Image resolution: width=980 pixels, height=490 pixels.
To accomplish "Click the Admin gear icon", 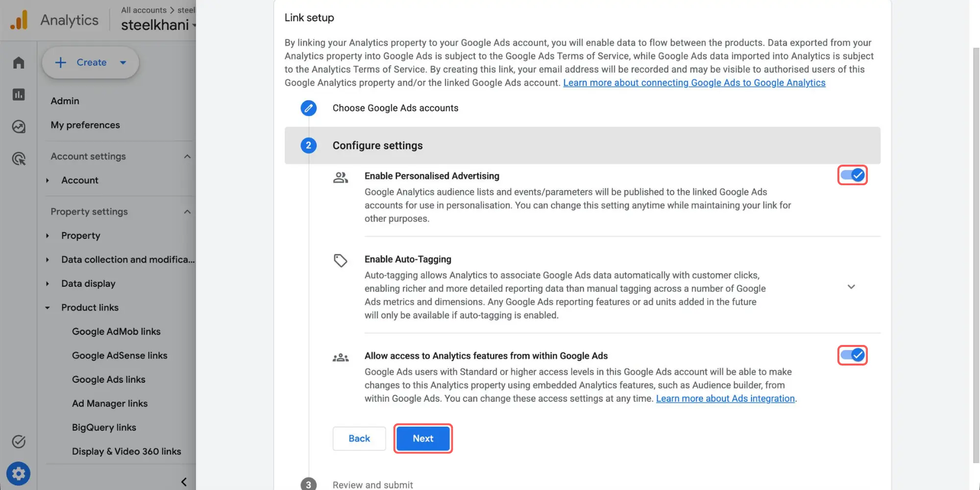I will [x=19, y=474].
